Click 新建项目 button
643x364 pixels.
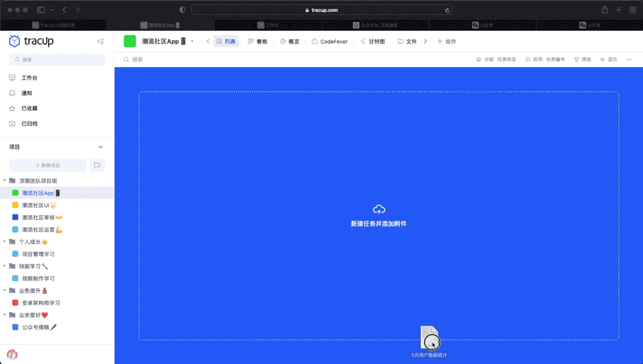(48, 165)
